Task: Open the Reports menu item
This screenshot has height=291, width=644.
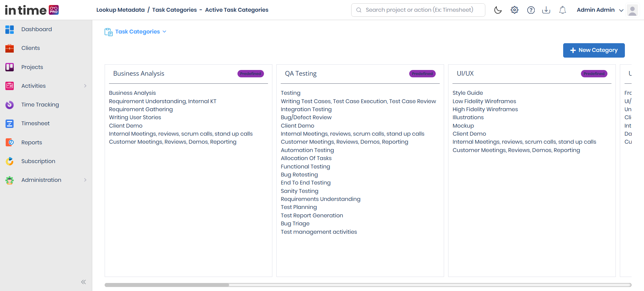Action: (x=32, y=142)
